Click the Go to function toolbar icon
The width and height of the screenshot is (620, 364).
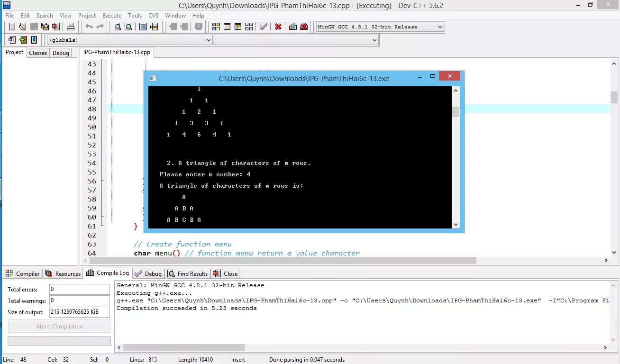click(143, 27)
